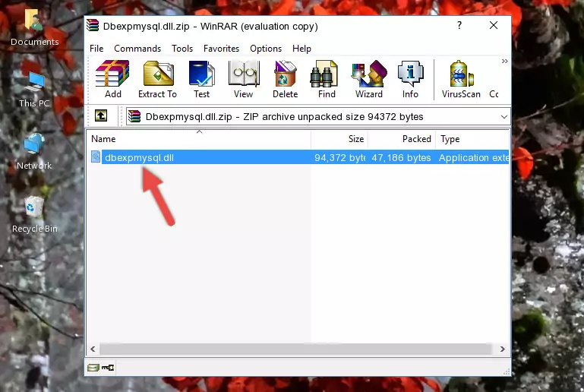Sort files by Name column
This screenshot has width=584, height=392.
[x=199, y=139]
